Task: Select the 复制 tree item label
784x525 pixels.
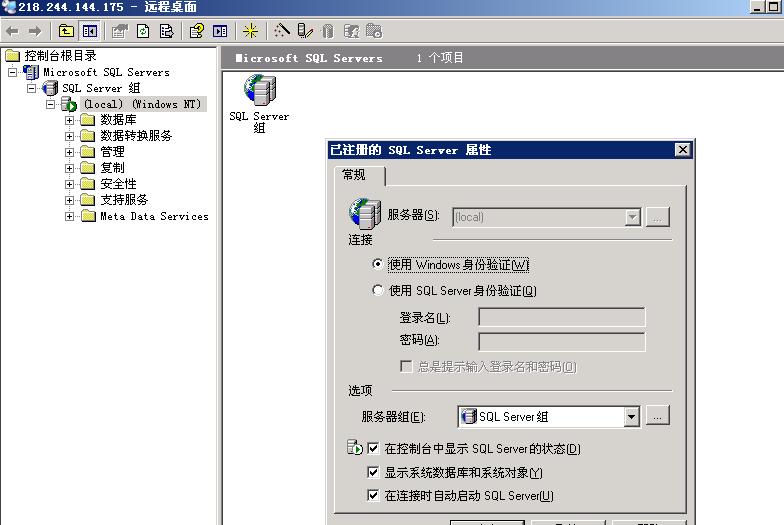Action: [112, 168]
